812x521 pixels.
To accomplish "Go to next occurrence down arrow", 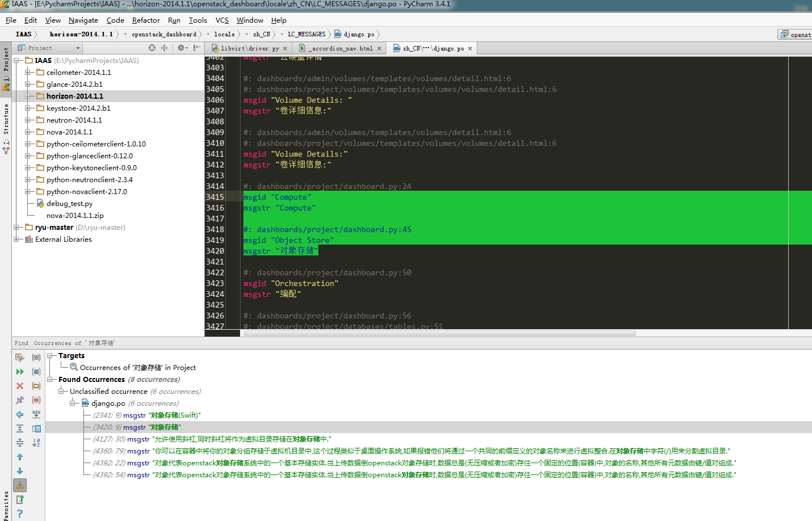I will coord(20,471).
